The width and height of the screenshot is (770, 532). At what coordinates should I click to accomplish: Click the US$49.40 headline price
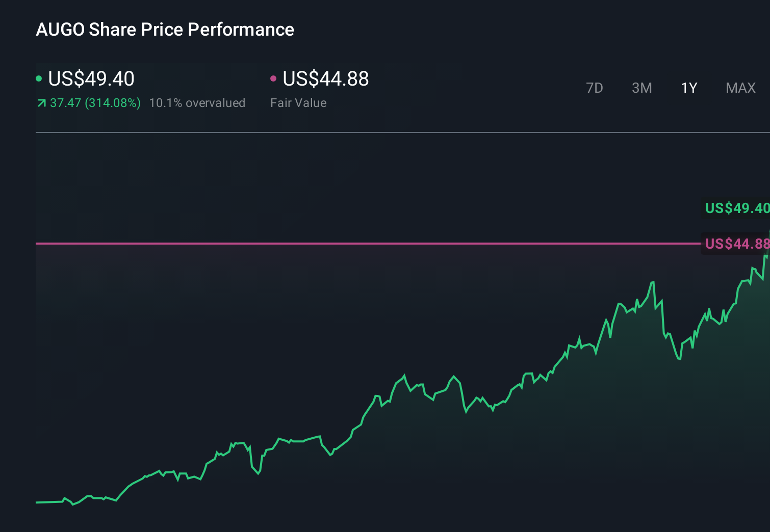[91, 78]
